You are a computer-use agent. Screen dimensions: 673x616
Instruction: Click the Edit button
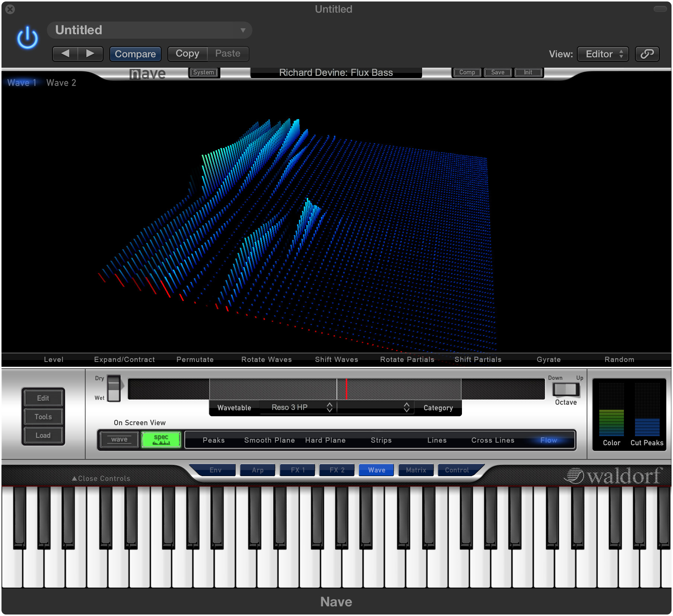pos(43,398)
